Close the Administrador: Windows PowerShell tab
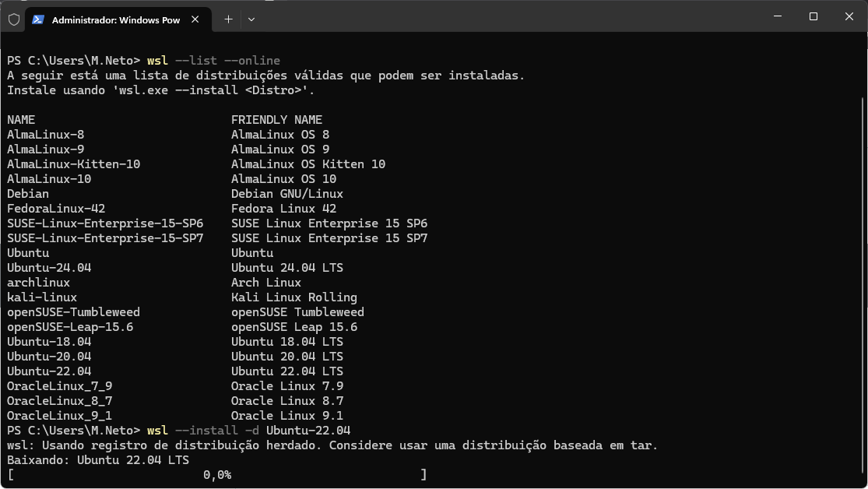Viewport: 868px width, 489px height. (195, 19)
